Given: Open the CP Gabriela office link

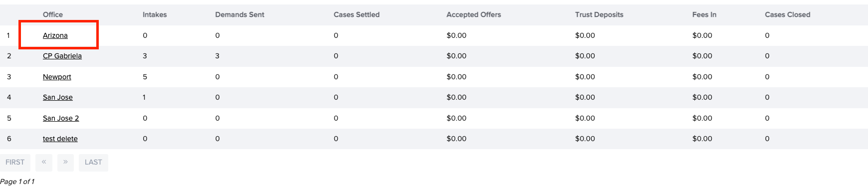Looking at the screenshot, I should coord(62,56).
